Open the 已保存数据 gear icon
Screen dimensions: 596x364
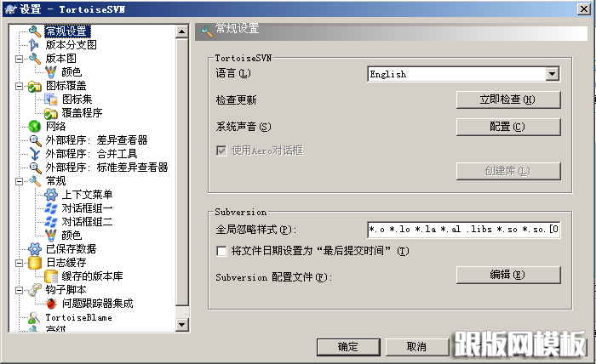(x=35, y=249)
